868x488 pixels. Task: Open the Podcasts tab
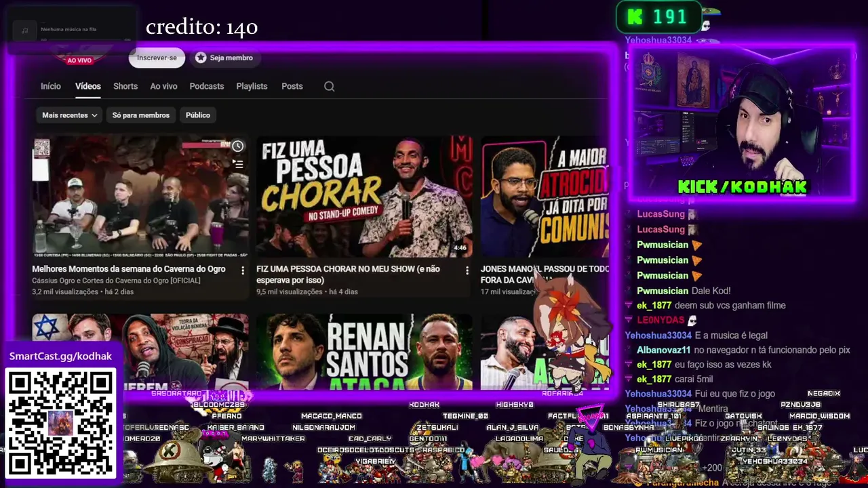(x=207, y=86)
